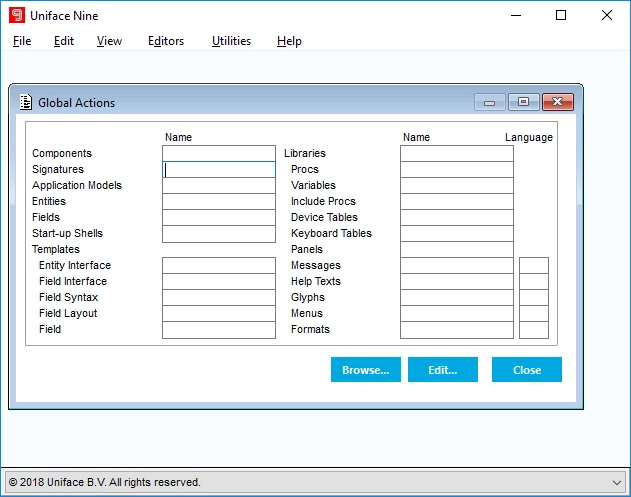Focus the Start-up Shells name field
The image size is (631, 497).
[x=219, y=234]
